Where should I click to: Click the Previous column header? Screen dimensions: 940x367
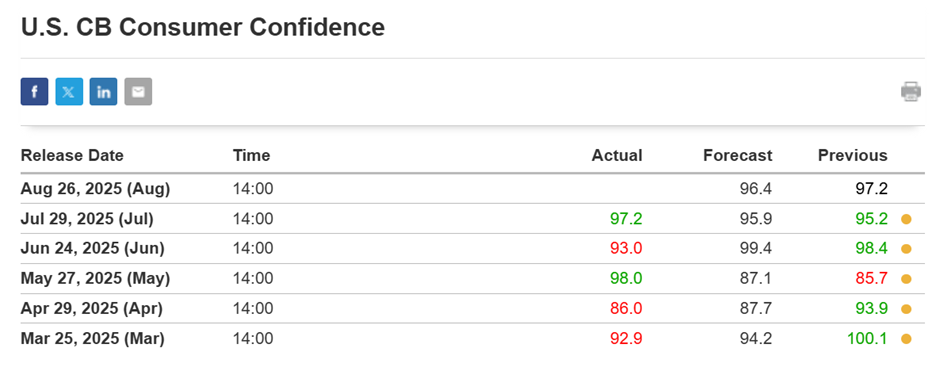click(x=852, y=156)
